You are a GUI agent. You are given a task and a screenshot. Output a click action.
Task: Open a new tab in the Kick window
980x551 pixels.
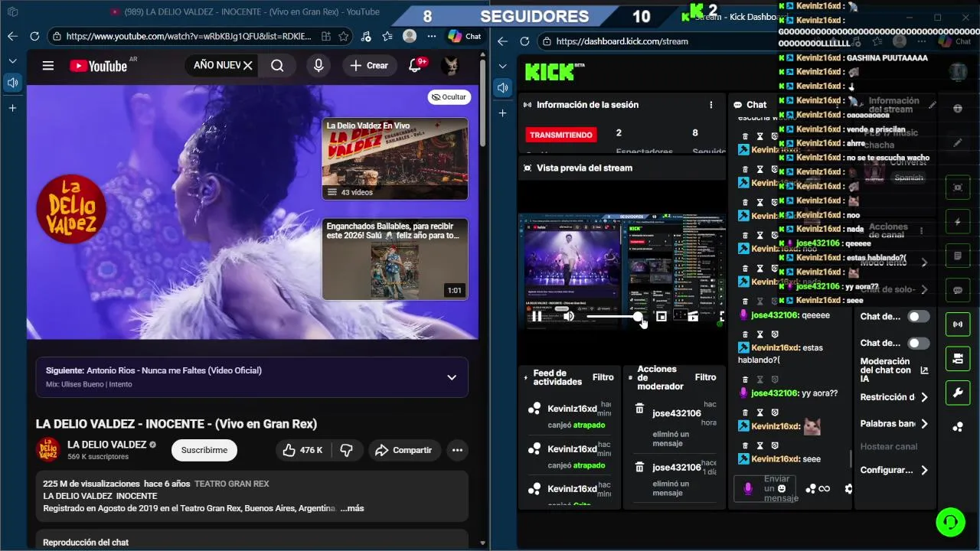coord(503,113)
